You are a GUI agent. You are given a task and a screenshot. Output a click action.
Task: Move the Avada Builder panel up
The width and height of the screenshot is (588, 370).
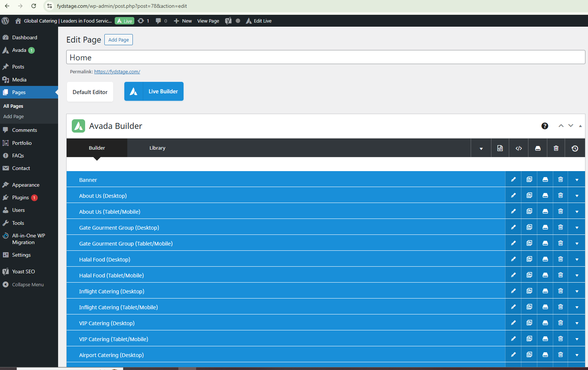(561, 126)
